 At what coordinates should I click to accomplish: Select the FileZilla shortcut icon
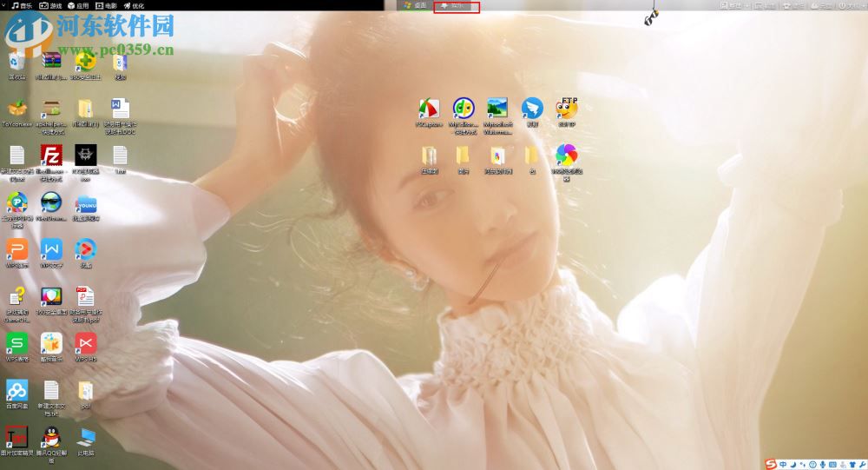51,156
